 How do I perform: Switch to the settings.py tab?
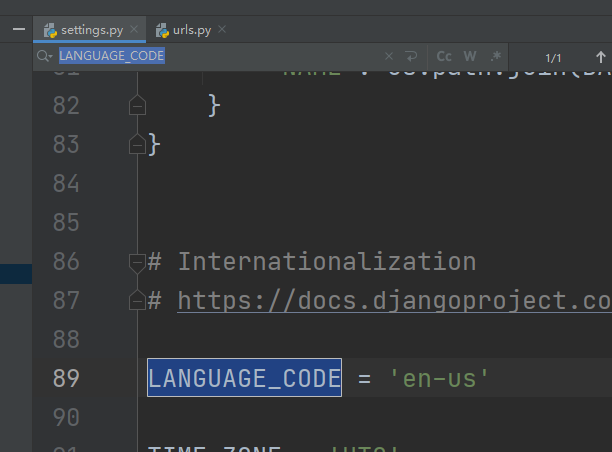coord(89,30)
